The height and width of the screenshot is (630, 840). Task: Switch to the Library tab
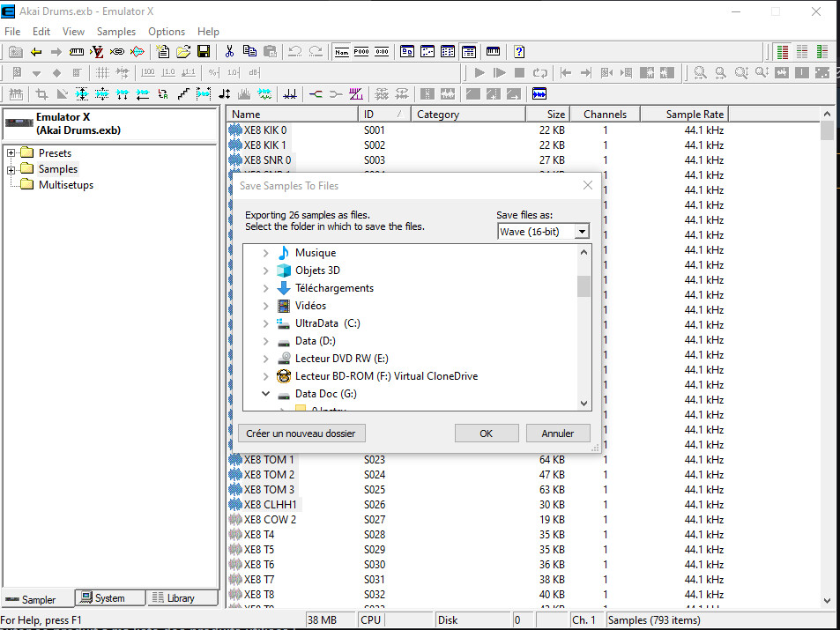[174, 598]
